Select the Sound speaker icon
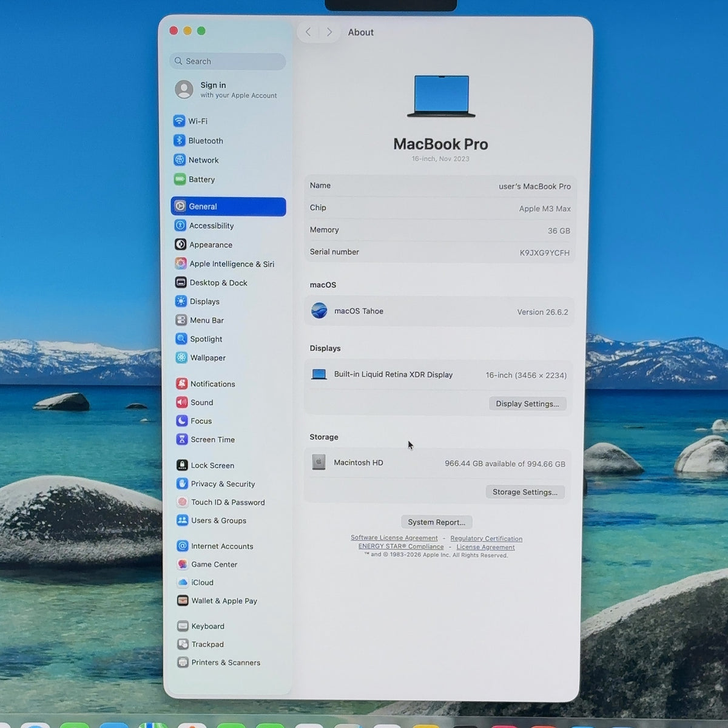Viewport: 728px width, 728px height. [181, 402]
